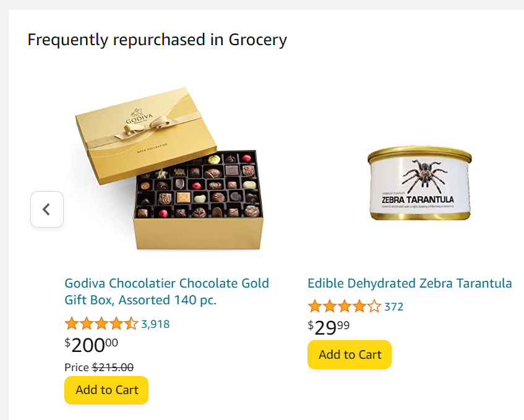Open the Godiva chocolate gift box image
This screenshot has height=420, width=524.
point(167,169)
